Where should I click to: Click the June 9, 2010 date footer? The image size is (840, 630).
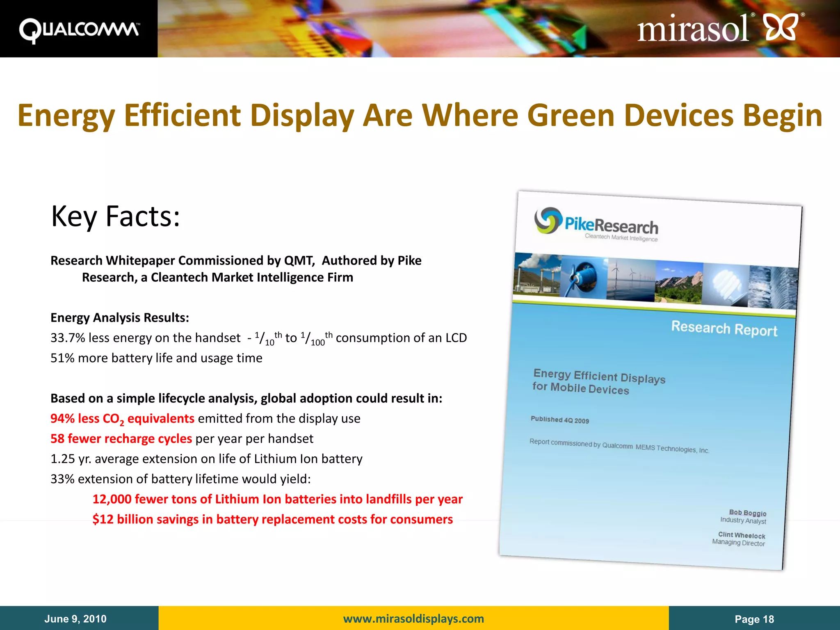75,619
